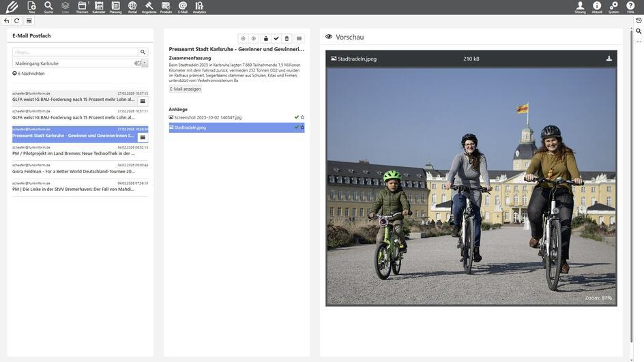This screenshot has width=644, height=362.
Task: Open the greyed Liste module icon
Action: click(65, 7)
